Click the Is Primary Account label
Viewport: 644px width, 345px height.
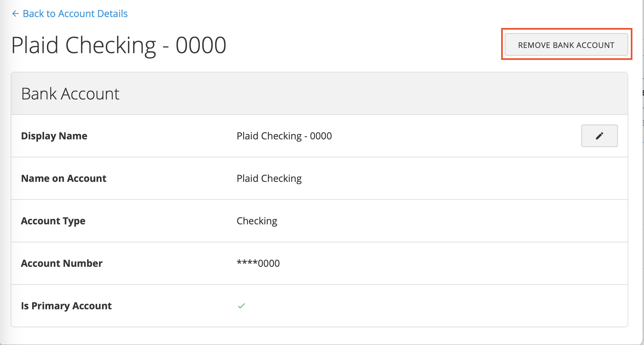(66, 305)
